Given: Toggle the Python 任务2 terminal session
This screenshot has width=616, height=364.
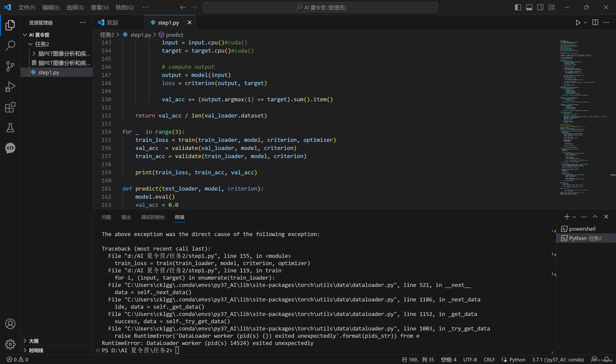Looking at the screenshot, I should pos(585,238).
